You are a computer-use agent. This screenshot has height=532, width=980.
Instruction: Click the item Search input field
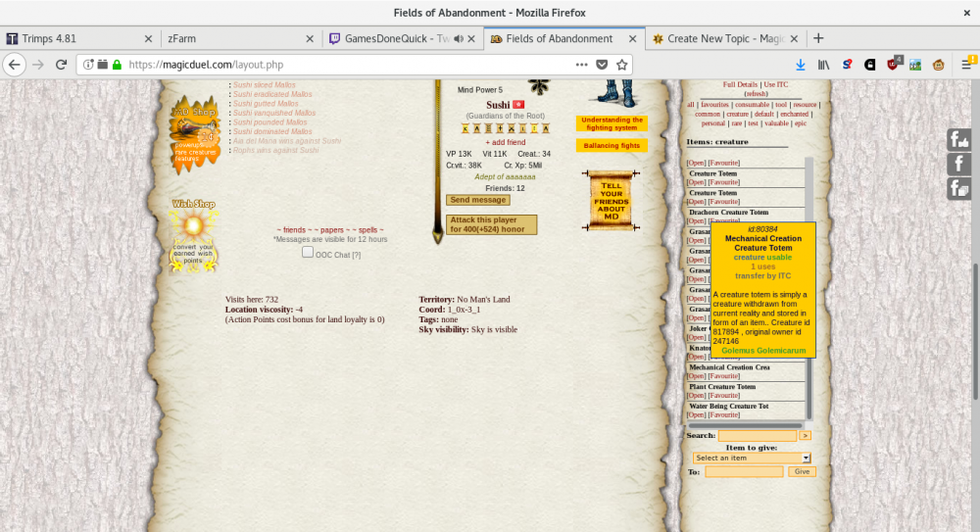[757, 436]
